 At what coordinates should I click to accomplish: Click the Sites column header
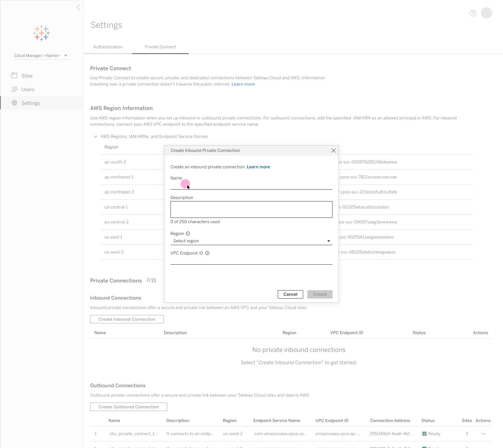pos(467,420)
